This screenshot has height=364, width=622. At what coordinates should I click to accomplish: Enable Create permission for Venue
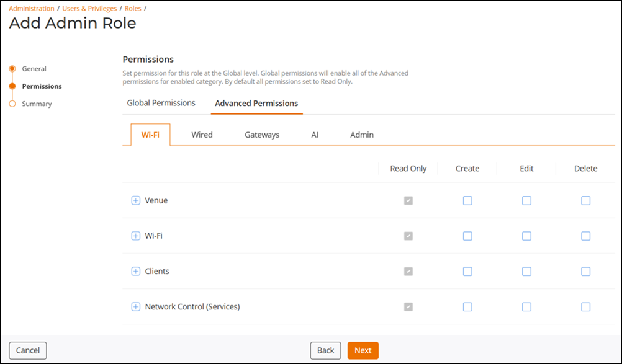(467, 200)
